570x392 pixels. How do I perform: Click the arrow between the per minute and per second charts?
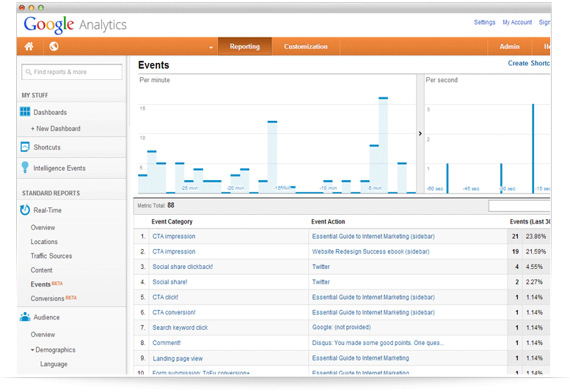pos(420,133)
